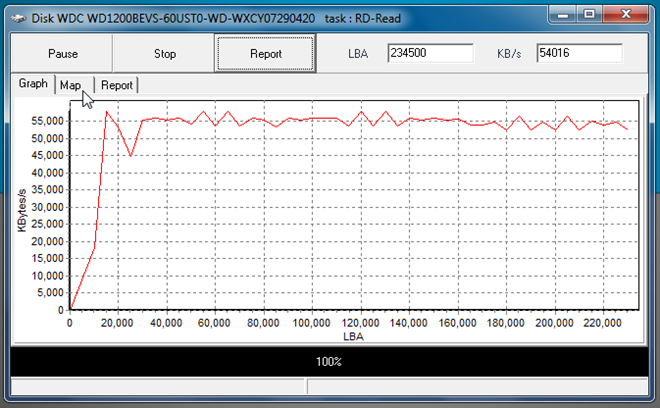
Task: Click the disk app icon in title bar
Action: pos(18,19)
